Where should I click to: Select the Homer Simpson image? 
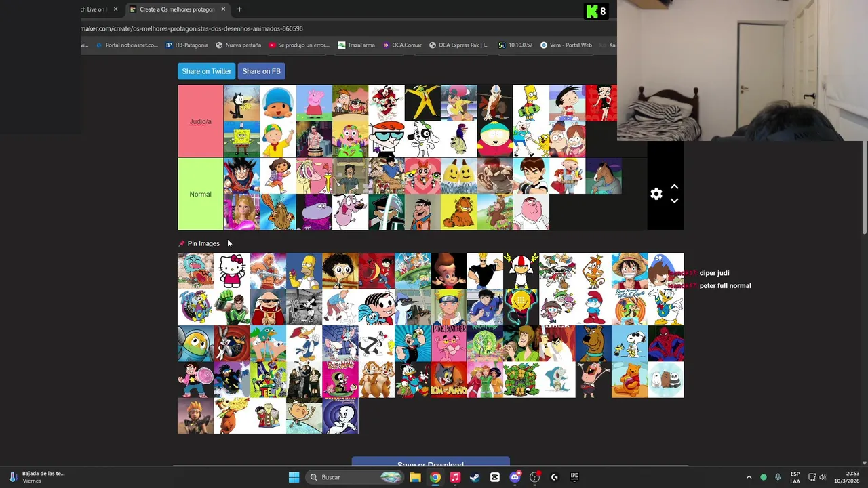(x=304, y=271)
